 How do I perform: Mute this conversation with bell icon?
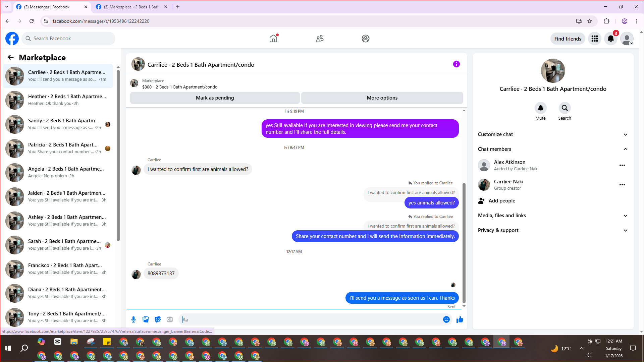[x=540, y=108]
